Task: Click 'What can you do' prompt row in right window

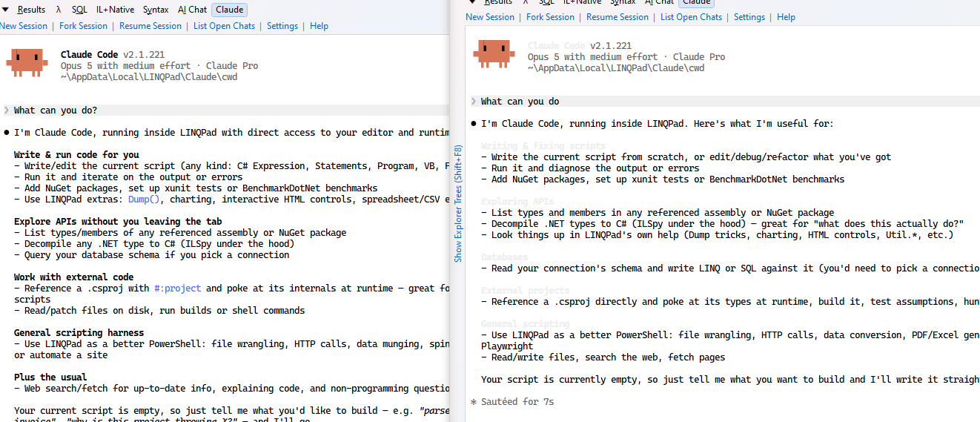Action: 723,102
